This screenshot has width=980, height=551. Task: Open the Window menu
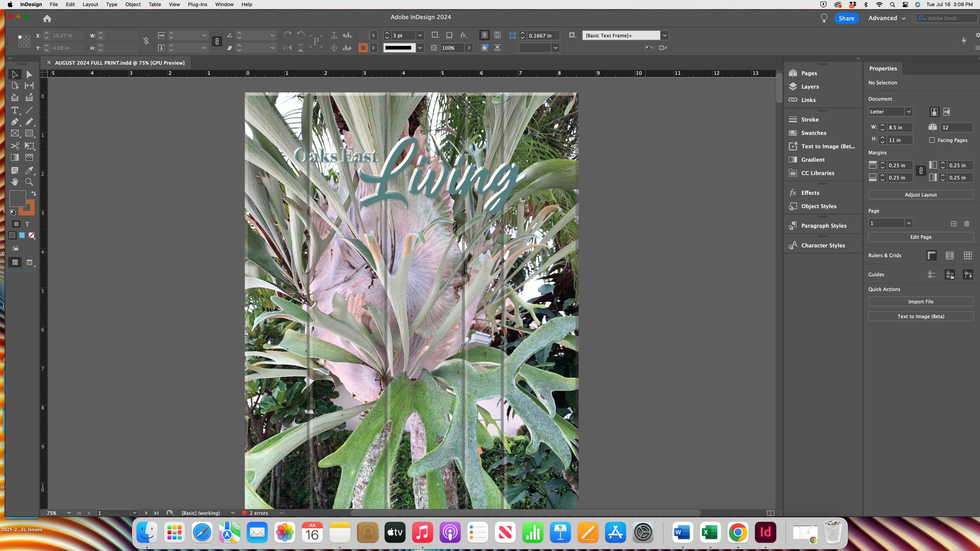pyautogui.click(x=224, y=5)
